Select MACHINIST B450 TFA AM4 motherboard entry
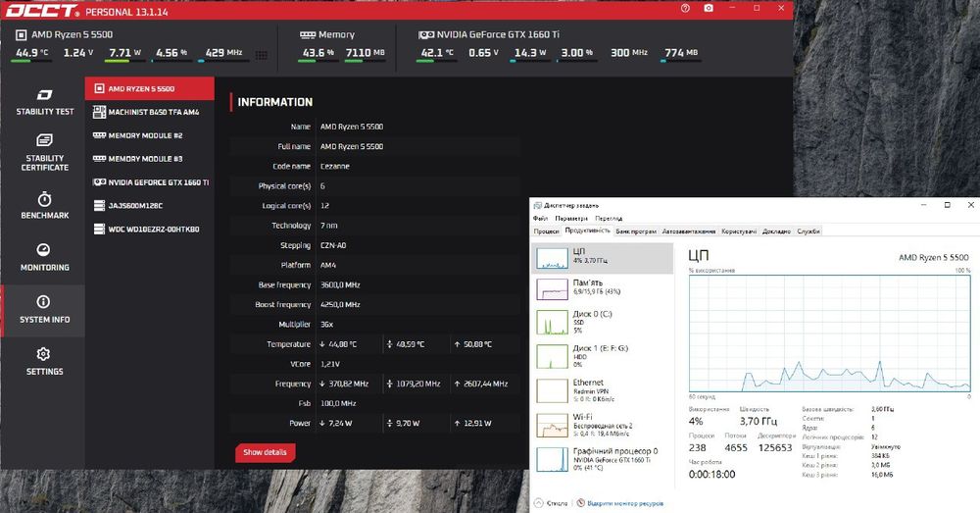The width and height of the screenshot is (980, 513). 150,112
